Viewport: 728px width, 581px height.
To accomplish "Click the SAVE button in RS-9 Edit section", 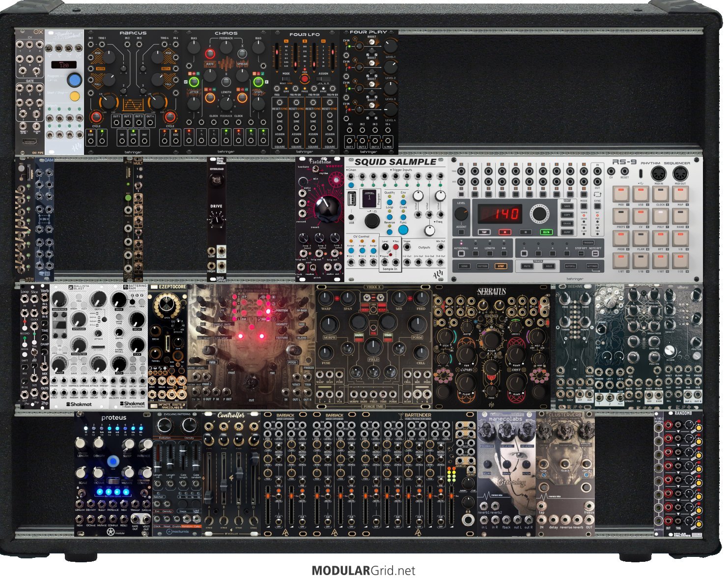I will [567, 206].
